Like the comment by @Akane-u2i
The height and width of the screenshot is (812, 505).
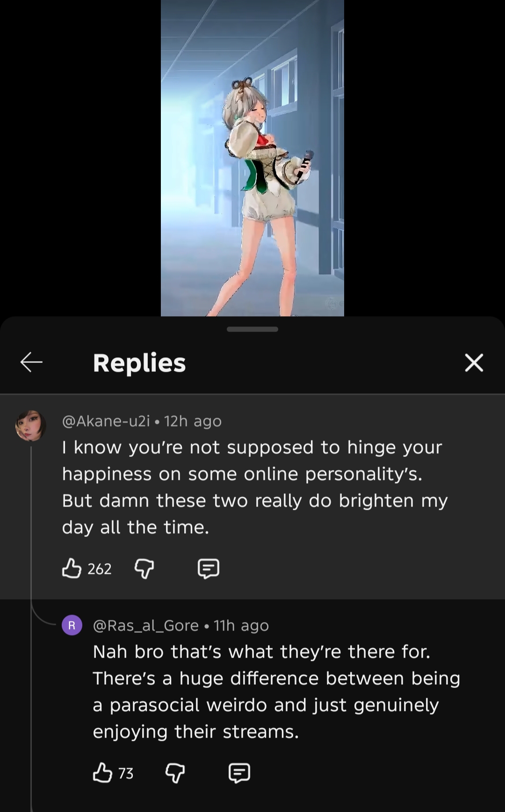coord(72,568)
